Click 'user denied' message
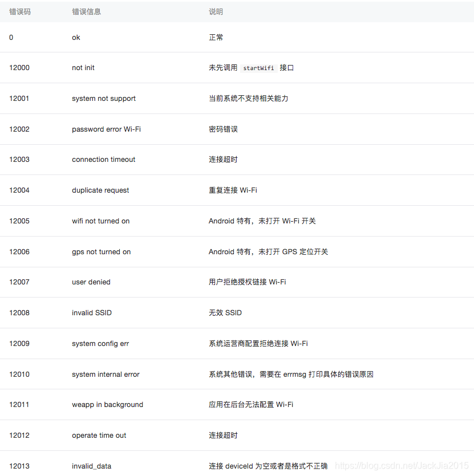474x476 pixels. [91, 282]
